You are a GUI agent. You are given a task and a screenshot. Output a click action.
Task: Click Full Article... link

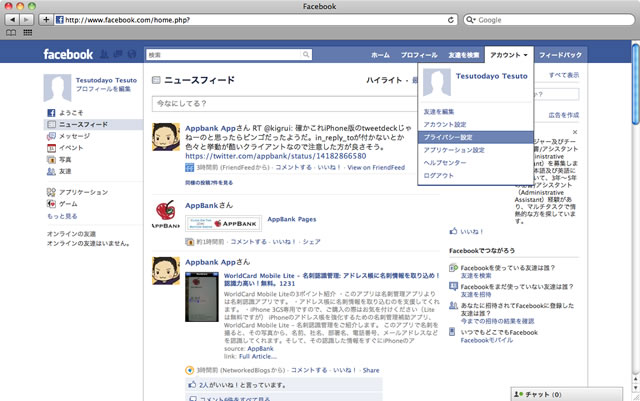(258, 356)
